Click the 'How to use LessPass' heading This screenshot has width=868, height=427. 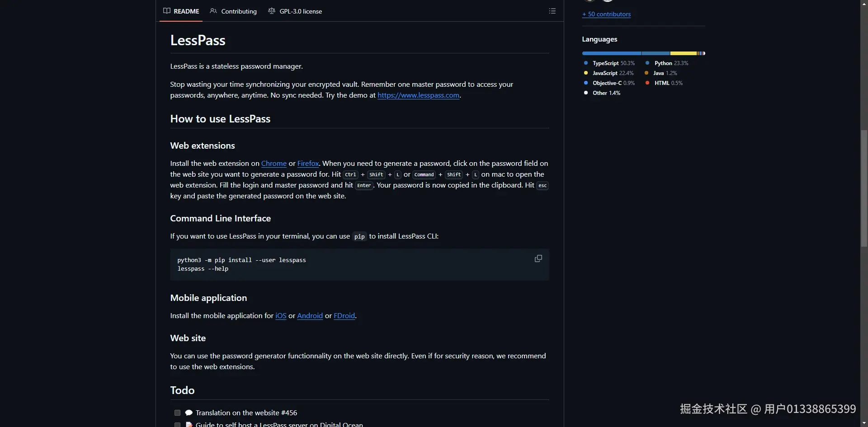pyautogui.click(x=220, y=119)
